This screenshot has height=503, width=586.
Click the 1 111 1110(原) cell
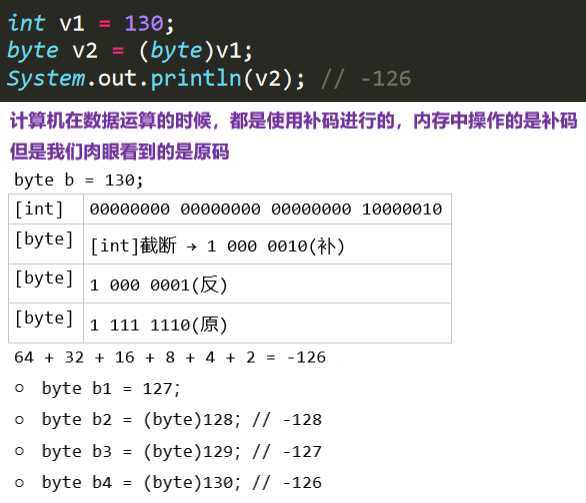(267, 323)
